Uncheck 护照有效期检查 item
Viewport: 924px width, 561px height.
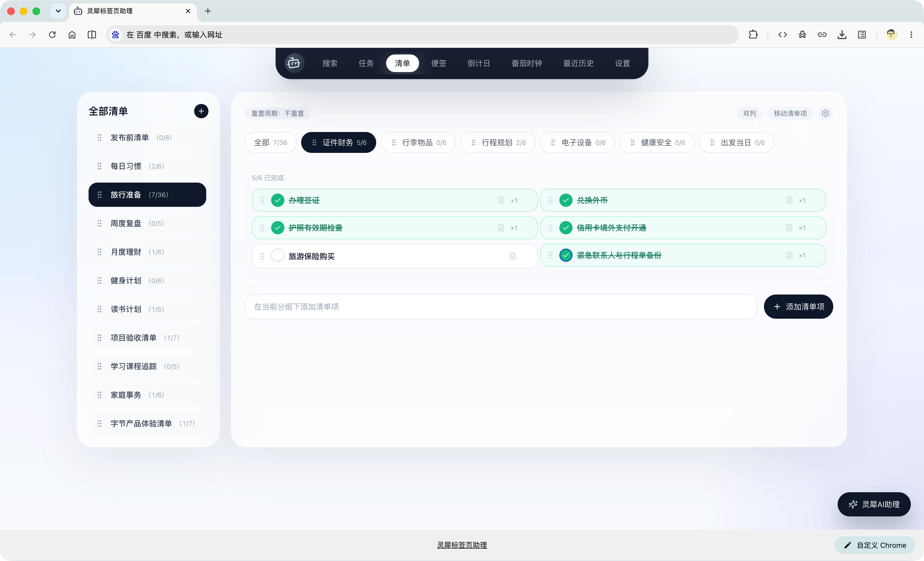(x=277, y=228)
